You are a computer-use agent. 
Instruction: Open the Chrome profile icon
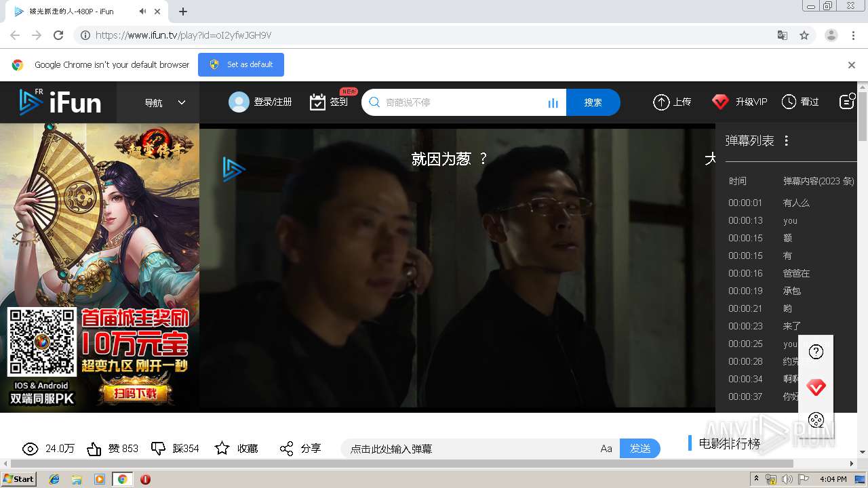pyautogui.click(x=831, y=35)
